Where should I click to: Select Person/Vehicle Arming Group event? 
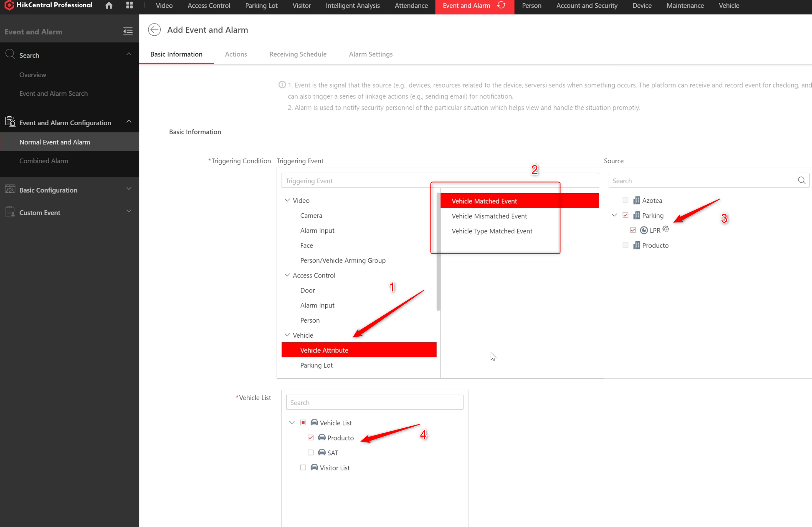[x=343, y=260]
